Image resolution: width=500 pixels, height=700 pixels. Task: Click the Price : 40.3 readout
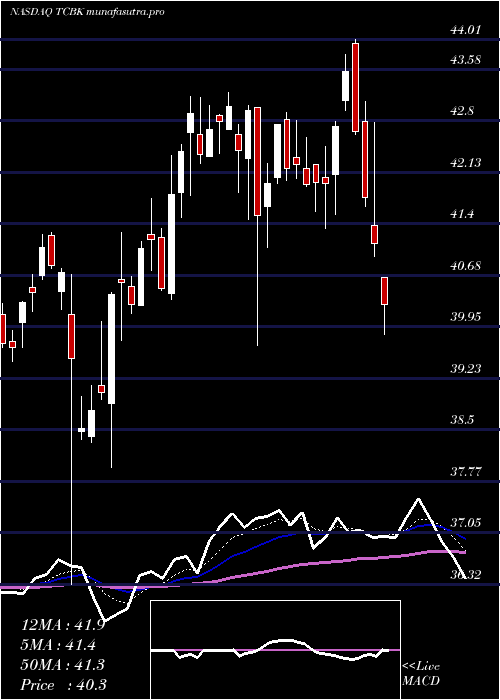coord(63,685)
